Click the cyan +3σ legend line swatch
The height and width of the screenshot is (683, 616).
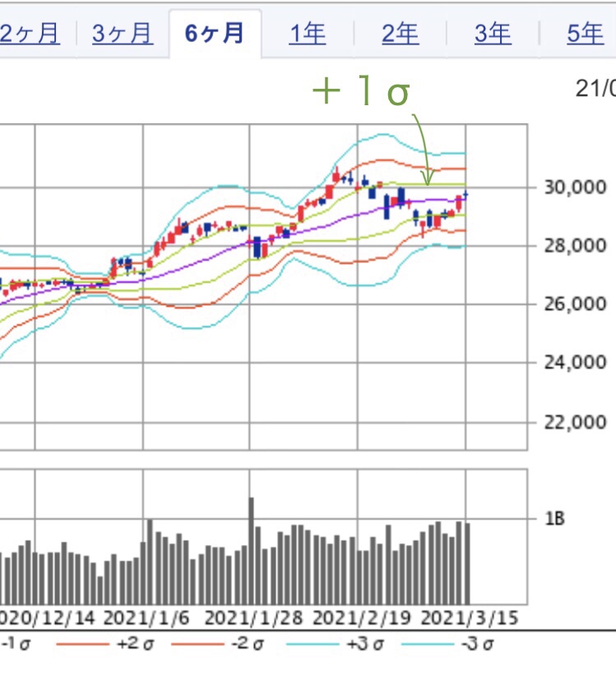[x=313, y=644]
